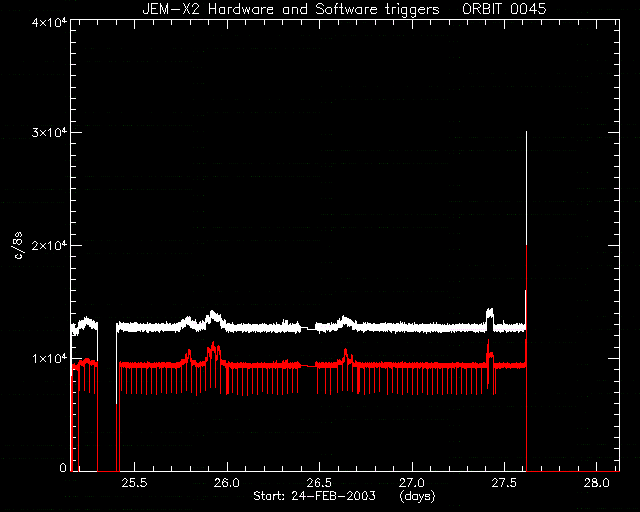The height and width of the screenshot is (512, 640).
Task: Click the 1×10⁴ y-axis tick label
Action: pos(49,358)
